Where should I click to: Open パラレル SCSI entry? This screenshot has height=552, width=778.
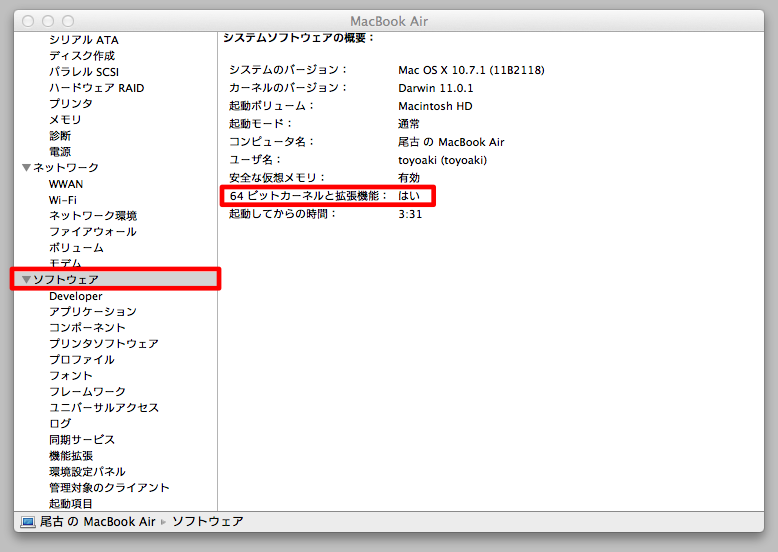click(84, 72)
